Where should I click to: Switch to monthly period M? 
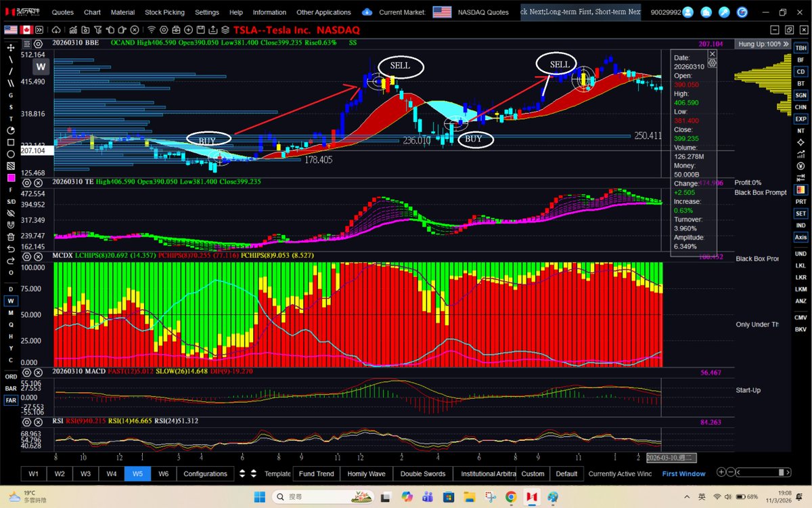pyautogui.click(x=11, y=313)
